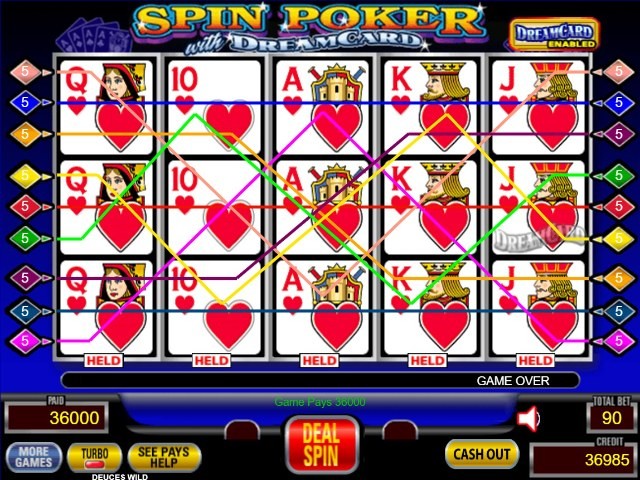Select the blue payline diamond on the left
The image size is (640, 480).
coord(25,102)
